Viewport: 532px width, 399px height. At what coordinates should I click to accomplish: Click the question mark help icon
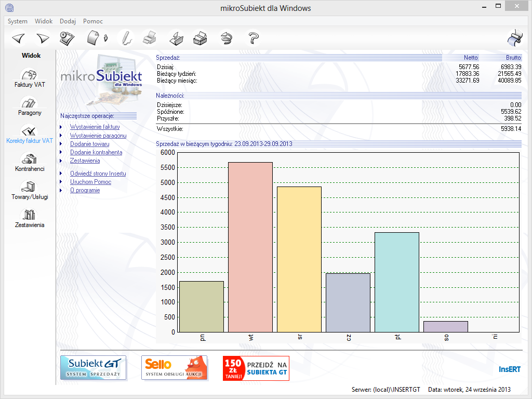pos(254,38)
